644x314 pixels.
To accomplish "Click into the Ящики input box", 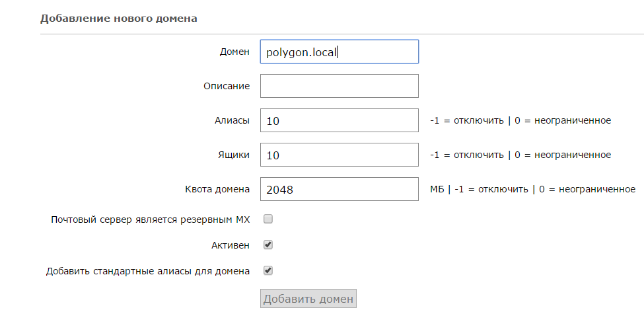I will tap(340, 155).
